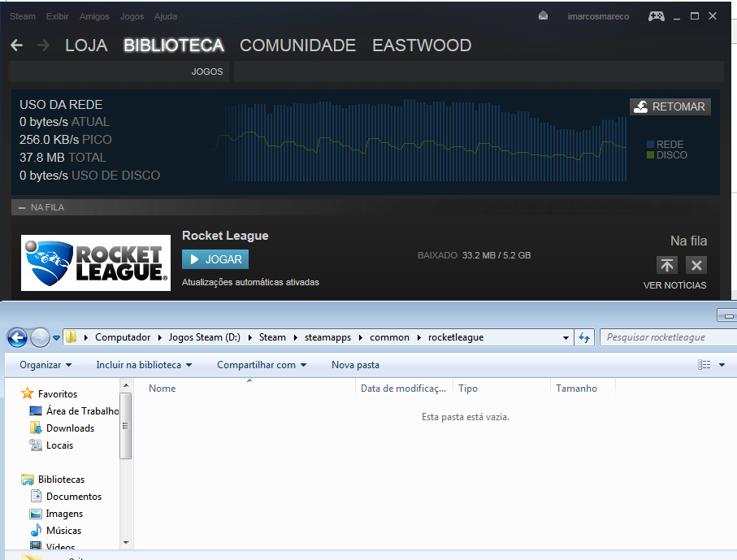This screenshot has width=737, height=560.
Task: Go back with Steam's back arrow
Action: pos(16,46)
